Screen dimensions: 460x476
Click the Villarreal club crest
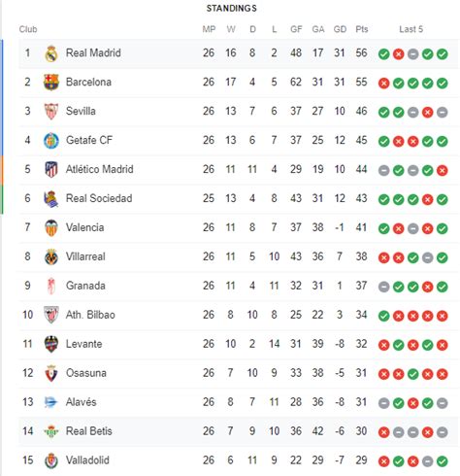51,256
